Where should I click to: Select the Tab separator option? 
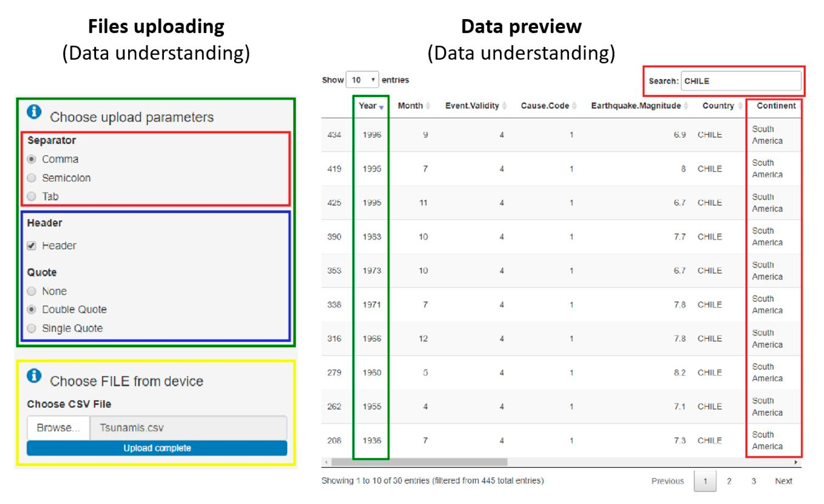31,196
